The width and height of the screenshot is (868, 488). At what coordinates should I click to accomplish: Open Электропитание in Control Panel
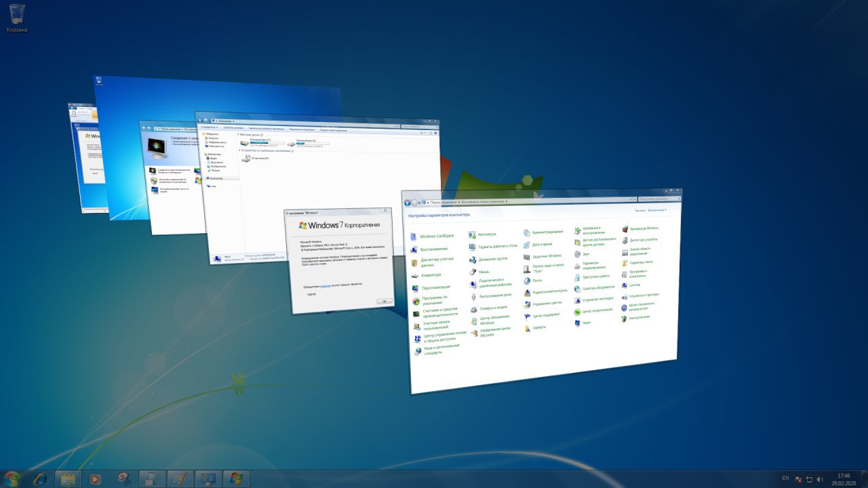pyautogui.click(x=635, y=317)
